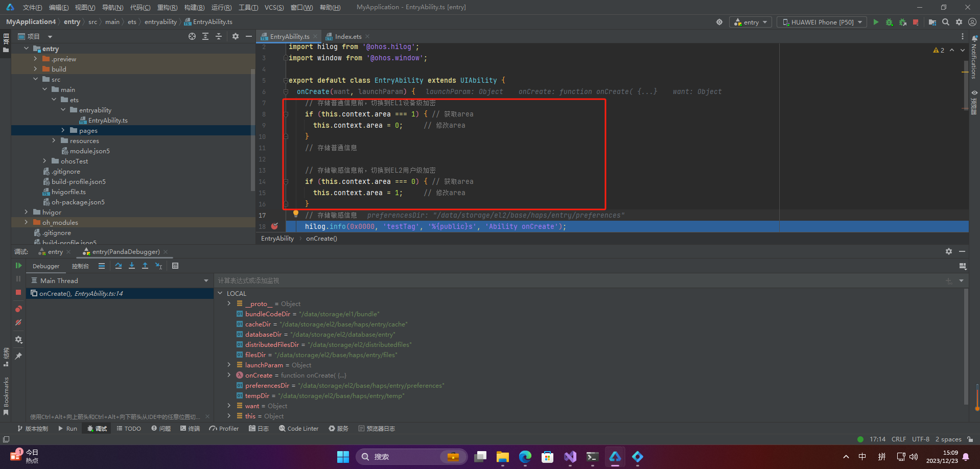Open the search everywhere magnifier icon
This screenshot has width=980, height=469.
(946, 22)
